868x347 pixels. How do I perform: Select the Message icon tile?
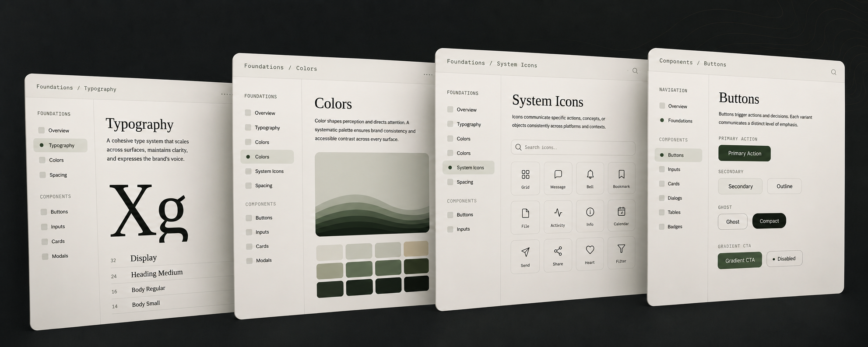558,178
